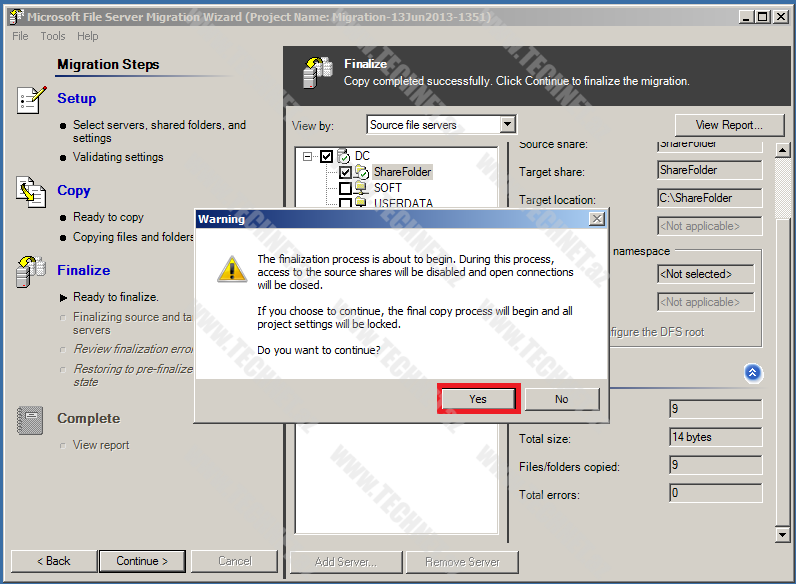
Task: Click the Setup step checklist icon
Action: tap(32, 100)
